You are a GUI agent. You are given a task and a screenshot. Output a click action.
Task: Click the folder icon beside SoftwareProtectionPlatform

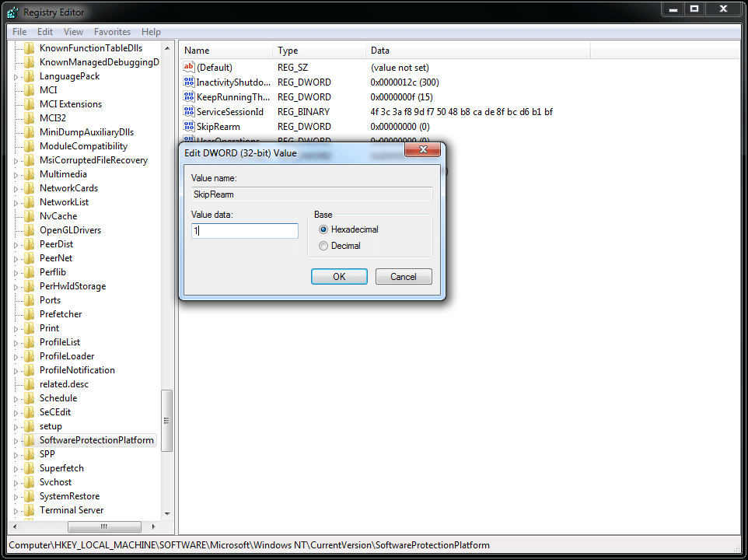point(30,439)
